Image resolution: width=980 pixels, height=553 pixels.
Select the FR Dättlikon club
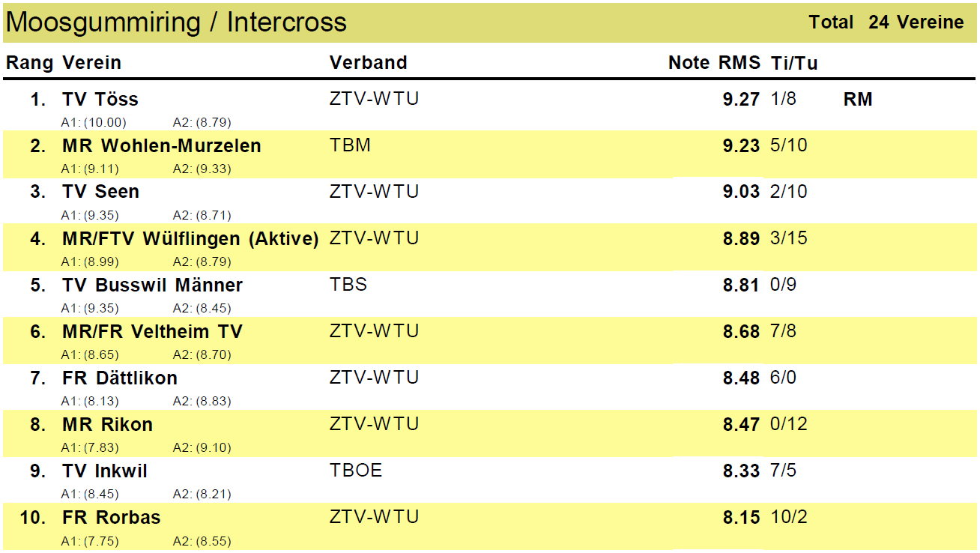point(120,378)
